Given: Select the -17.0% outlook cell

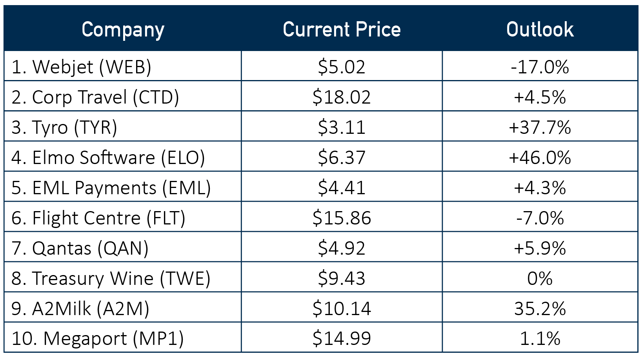Looking at the screenshot, I should pyautogui.click(x=540, y=67).
